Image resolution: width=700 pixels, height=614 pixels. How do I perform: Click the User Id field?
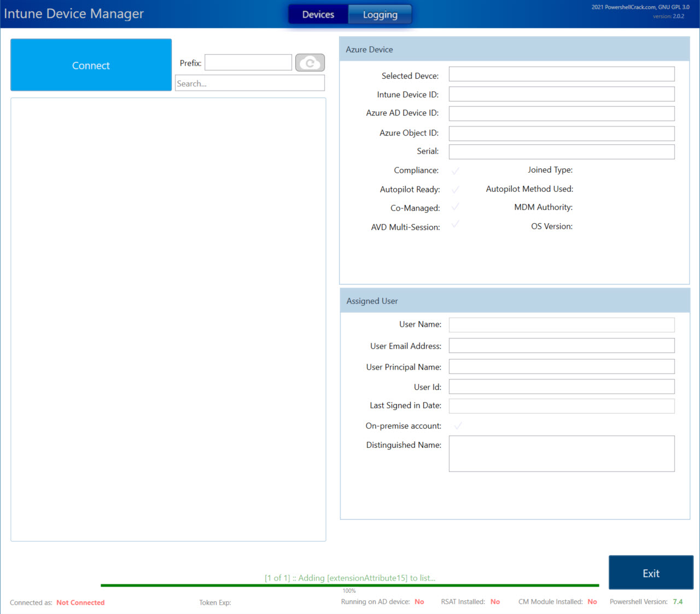(x=562, y=387)
